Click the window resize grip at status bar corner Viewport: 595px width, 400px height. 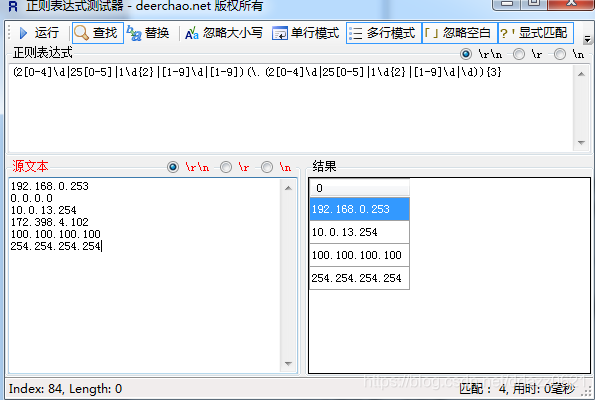(x=587, y=392)
